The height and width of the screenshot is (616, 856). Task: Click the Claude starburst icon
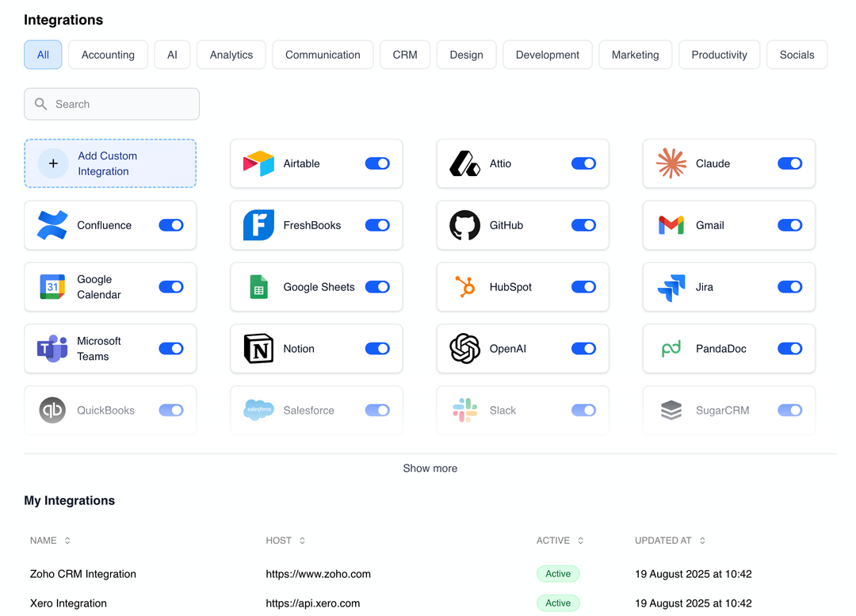pos(671,163)
